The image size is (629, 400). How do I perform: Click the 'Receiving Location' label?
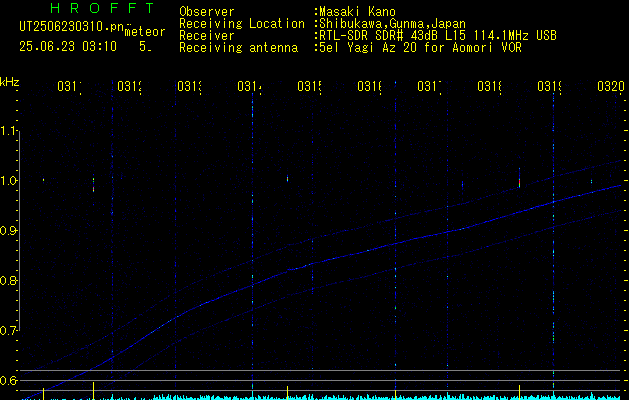(242, 24)
